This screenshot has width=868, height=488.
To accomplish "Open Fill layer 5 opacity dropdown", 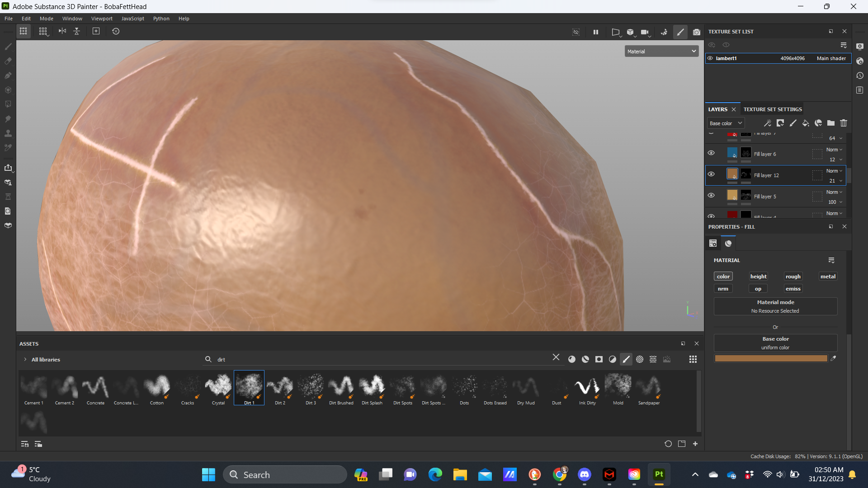I will pyautogui.click(x=835, y=202).
